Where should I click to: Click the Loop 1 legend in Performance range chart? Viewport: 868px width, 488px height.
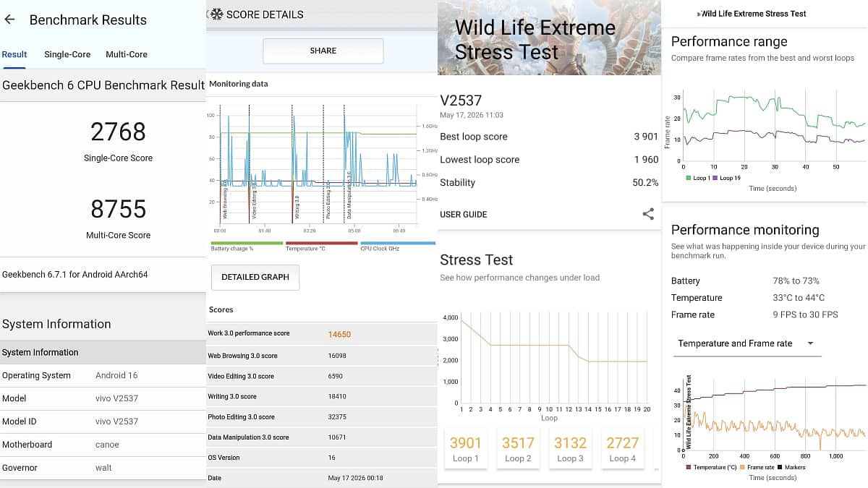pos(697,178)
